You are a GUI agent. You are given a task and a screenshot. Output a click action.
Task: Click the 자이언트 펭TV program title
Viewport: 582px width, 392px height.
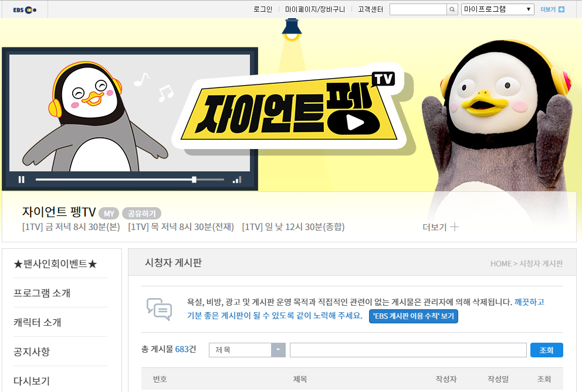pyautogui.click(x=59, y=212)
